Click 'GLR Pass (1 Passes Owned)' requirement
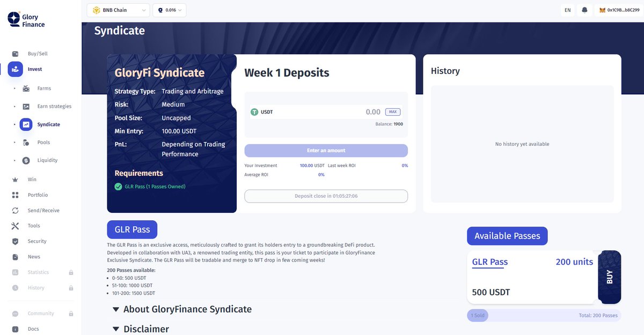The image size is (644, 335). click(x=155, y=187)
